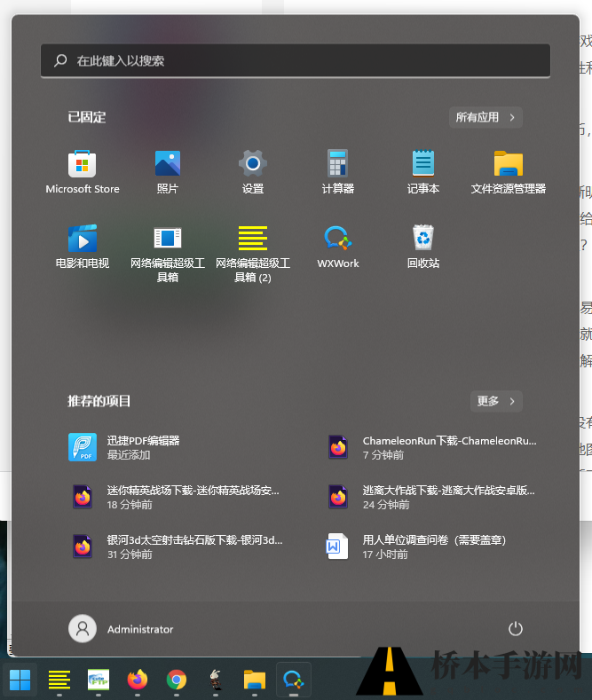592x700 pixels.
Task: Open Microsoft Store pinned app
Action: pos(83,172)
